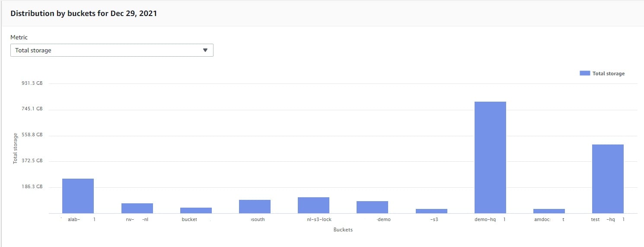Screen dimensions: 644x247
Task: Click the bar for test-hq bucket
Action: [608, 178]
